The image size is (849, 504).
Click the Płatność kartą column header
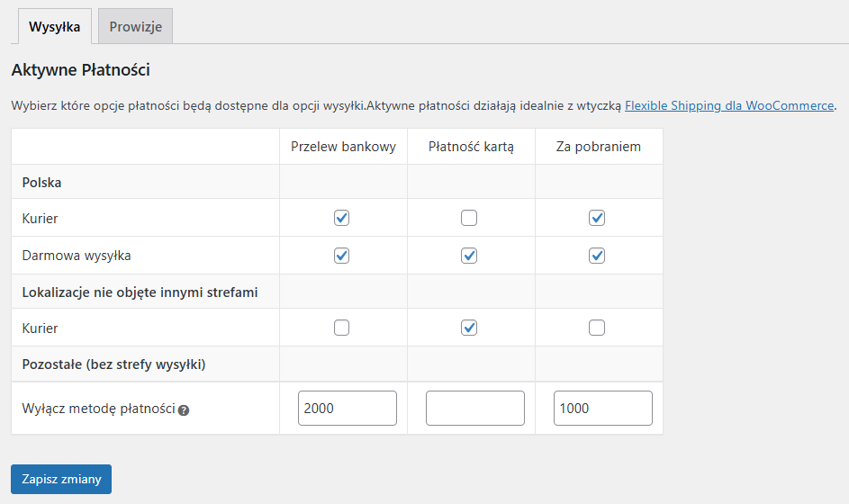coord(471,147)
